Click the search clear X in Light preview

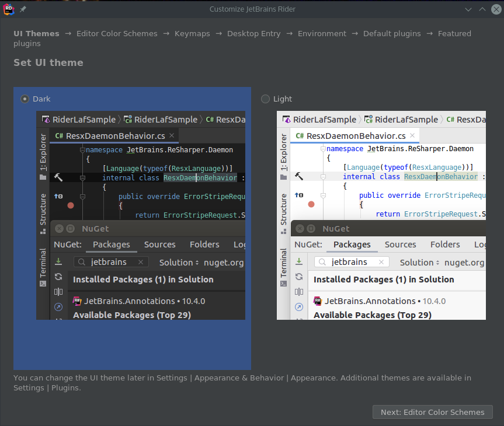tap(381, 262)
